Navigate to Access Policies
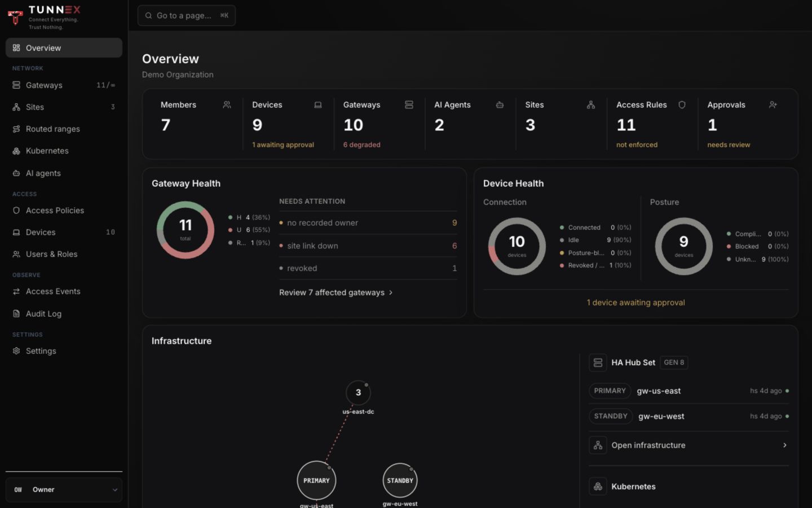Viewport: 812px width, 508px height. pos(64,211)
